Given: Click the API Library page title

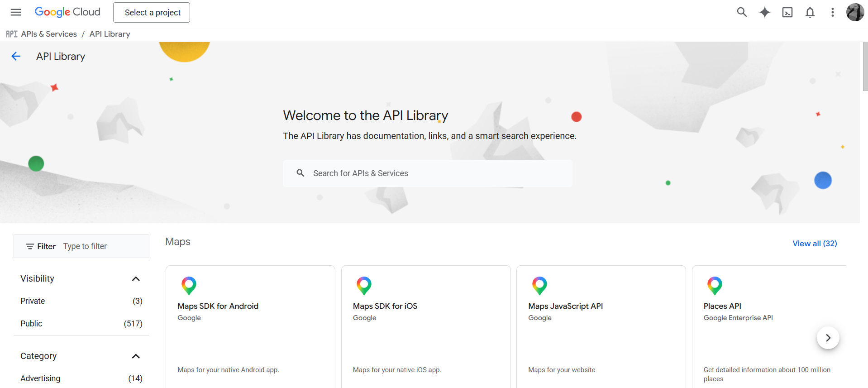Looking at the screenshot, I should (61, 56).
